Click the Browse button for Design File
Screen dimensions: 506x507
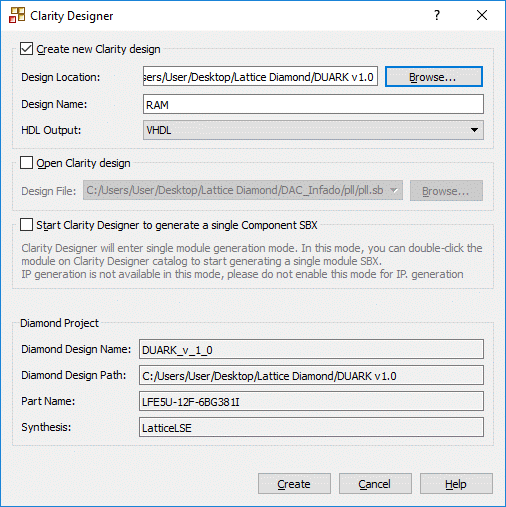(446, 191)
